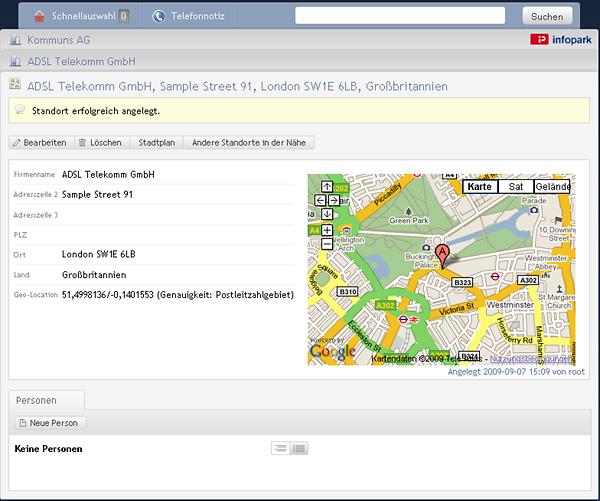Switch map to Karte view
This screenshot has height=501, width=600.
480,187
